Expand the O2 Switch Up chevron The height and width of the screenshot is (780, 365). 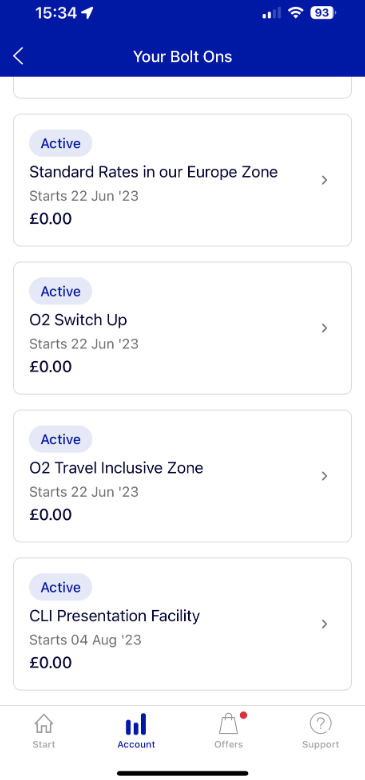[324, 328]
